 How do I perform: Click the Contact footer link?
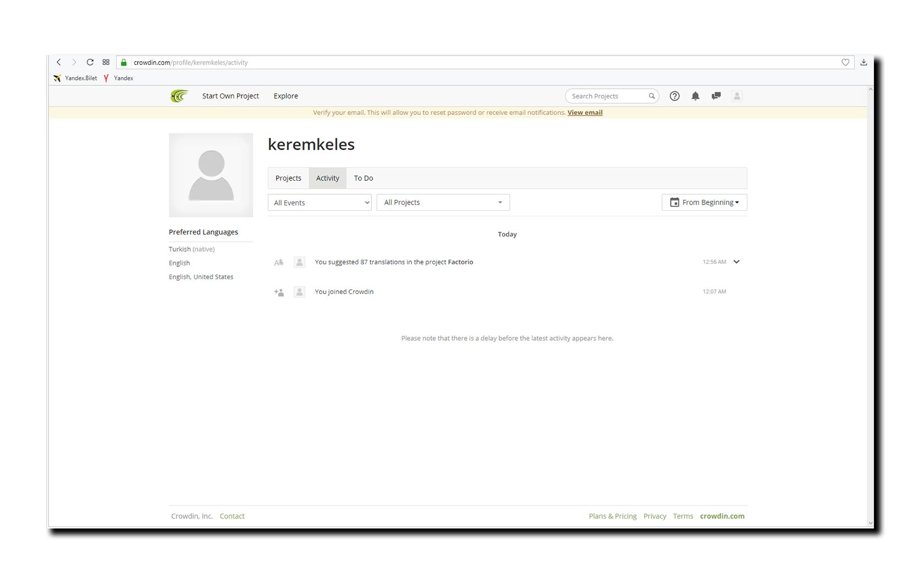(232, 516)
